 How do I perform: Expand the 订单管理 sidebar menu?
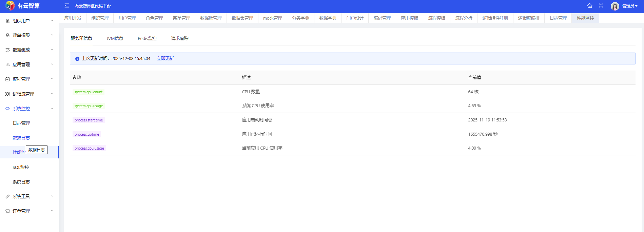(x=29, y=211)
